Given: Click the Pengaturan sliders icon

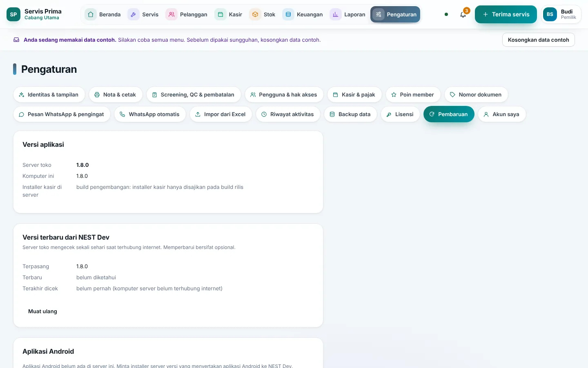Looking at the screenshot, I should [x=379, y=14].
